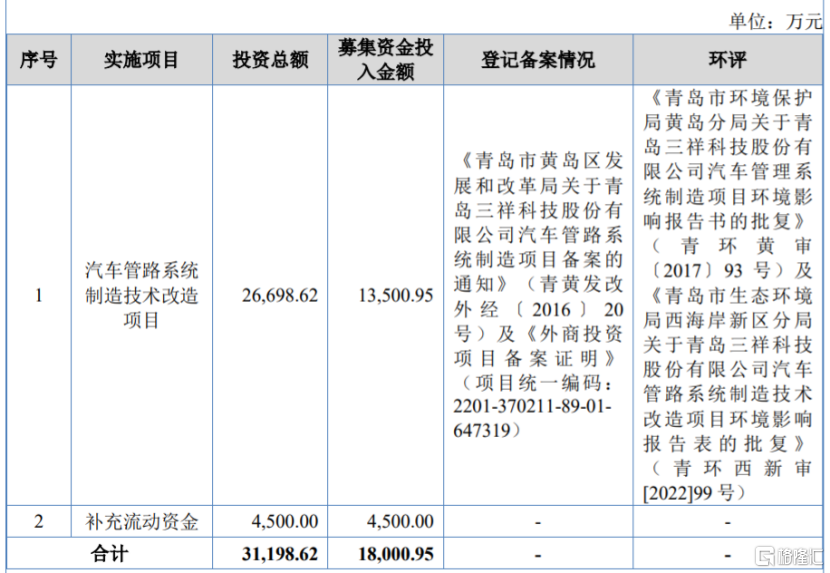Click the sequence number 1 cell
Screen dimensions: 830x573
[x=39, y=295]
